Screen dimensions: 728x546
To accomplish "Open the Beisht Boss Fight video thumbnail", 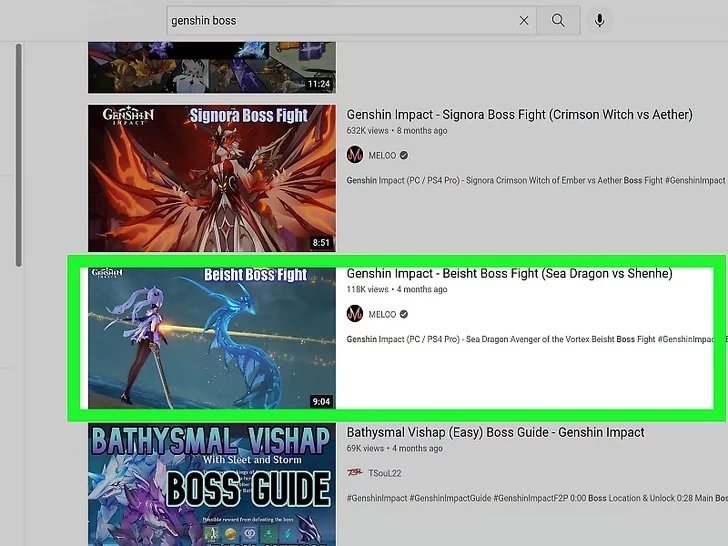I will pyautogui.click(x=212, y=338).
